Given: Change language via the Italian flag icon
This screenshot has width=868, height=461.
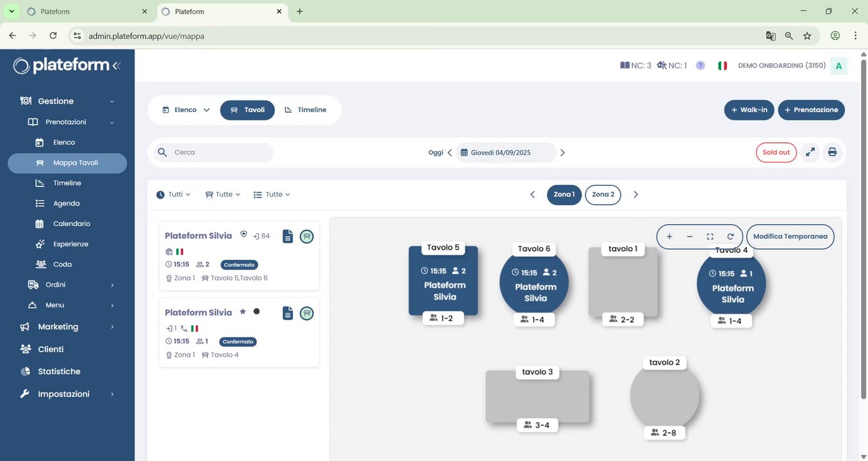Looking at the screenshot, I should click(x=723, y=65).
